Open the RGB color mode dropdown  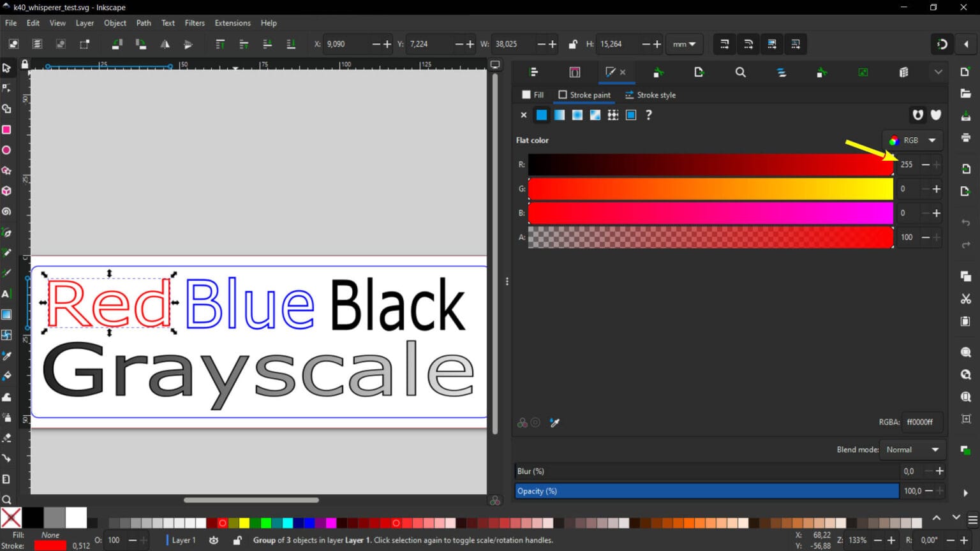pos(912,140)
